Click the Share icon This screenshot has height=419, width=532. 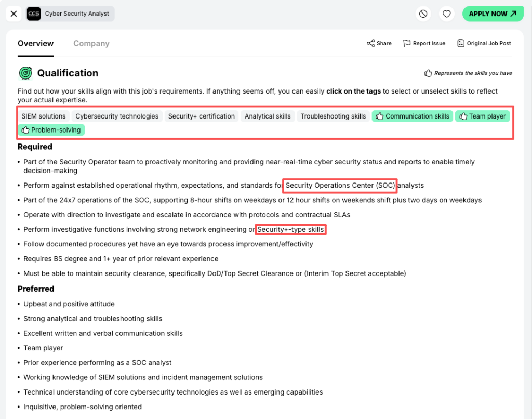(x=379, y=43)
